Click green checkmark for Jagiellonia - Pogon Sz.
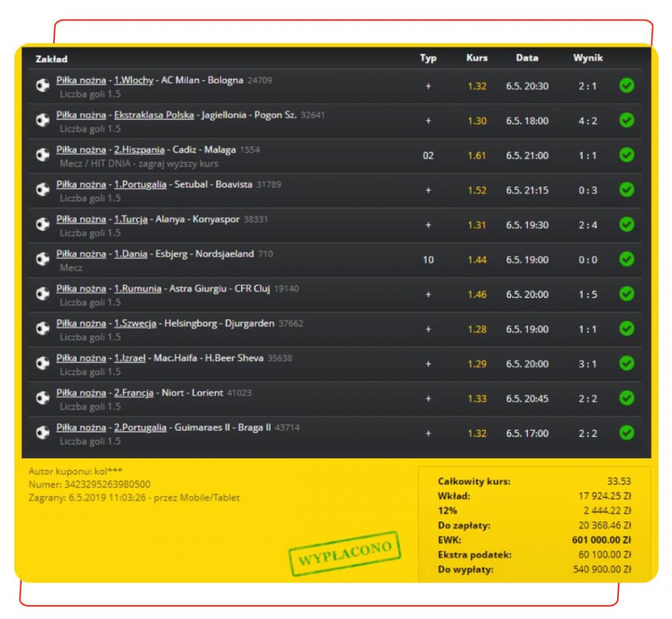This screenshot has height=619, width=672. tap(626, 121)
